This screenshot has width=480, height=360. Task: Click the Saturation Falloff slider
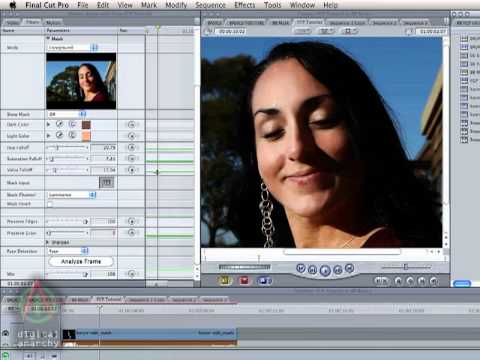67,159
